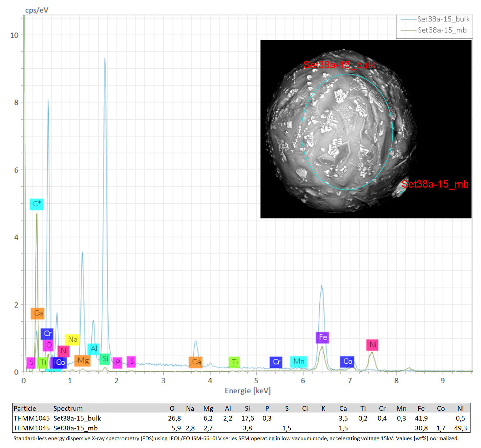Click the Cl column header in the table
The width and height of the screenshot is (481, 448).
tap(305, 408)
